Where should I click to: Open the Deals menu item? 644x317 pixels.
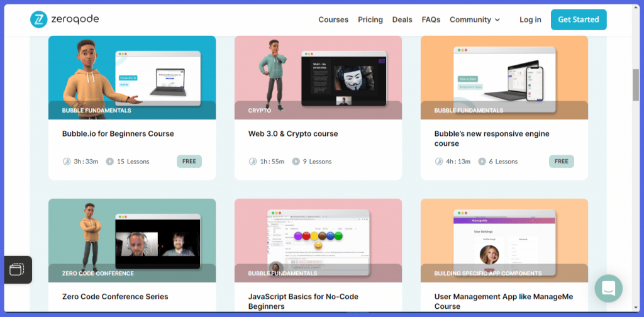coord(402,19)
